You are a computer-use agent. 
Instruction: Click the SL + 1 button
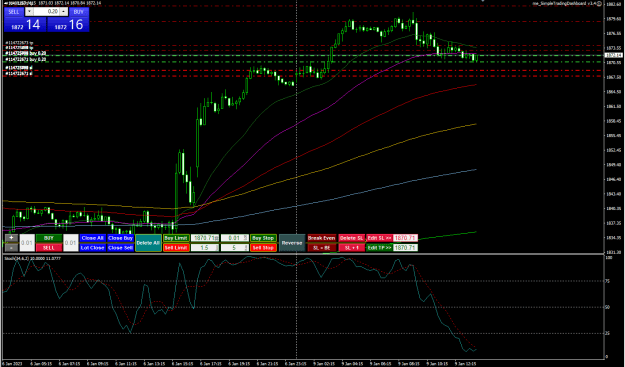pyautogui.click(x=352, y=247)
